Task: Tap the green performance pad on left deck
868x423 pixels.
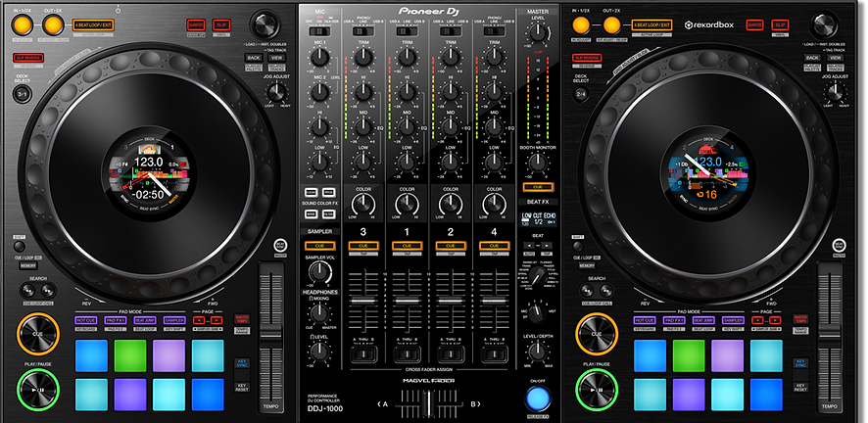Action: [x=130, y=355]
